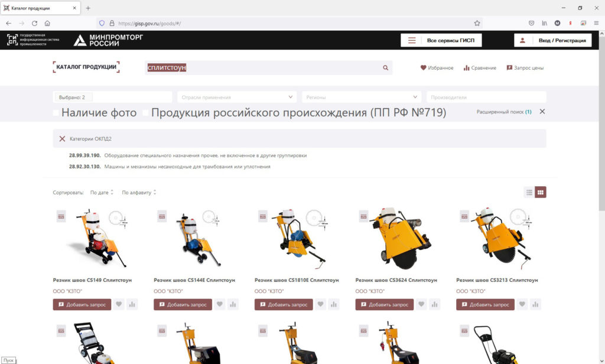Favorite the CS3624 cutter heart icon
The width and height of the screenshot is (605, 364).
click(x=421, y=304)
